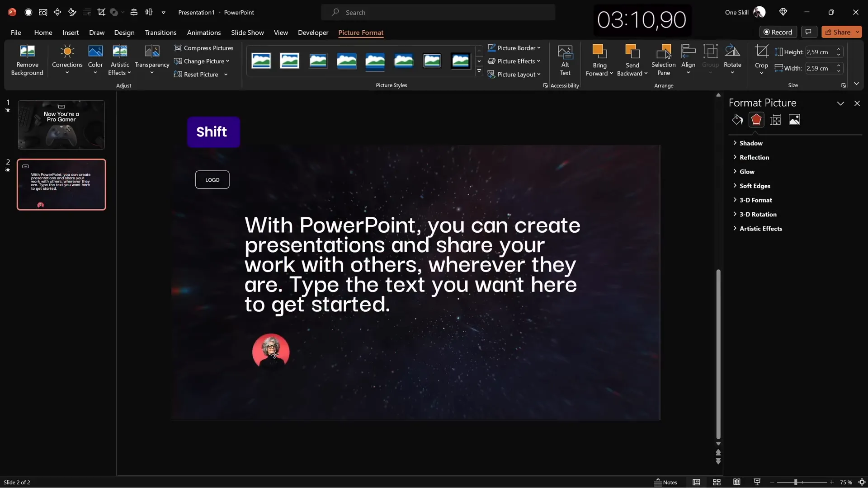This screenshot has width=868, height=488.
Task: Select the slide 1 thumbnail
Action: click(x=61, y=125)
